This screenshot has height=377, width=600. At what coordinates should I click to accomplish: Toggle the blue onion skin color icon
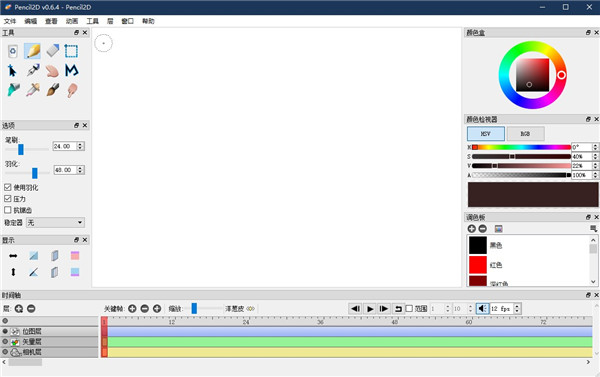[x=75, y=272]
